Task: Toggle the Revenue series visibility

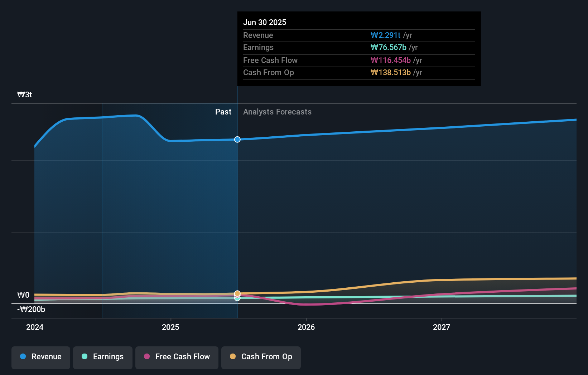Action: (40, 357)
